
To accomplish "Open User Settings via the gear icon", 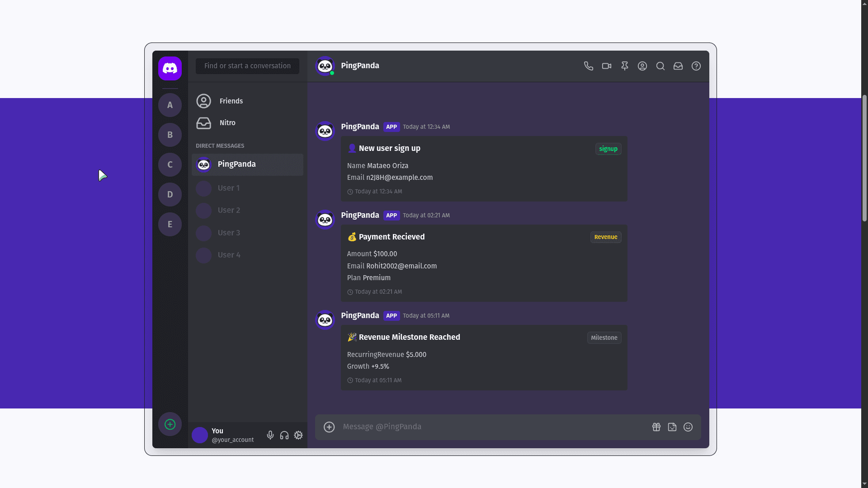I will [x=298, y=435].
